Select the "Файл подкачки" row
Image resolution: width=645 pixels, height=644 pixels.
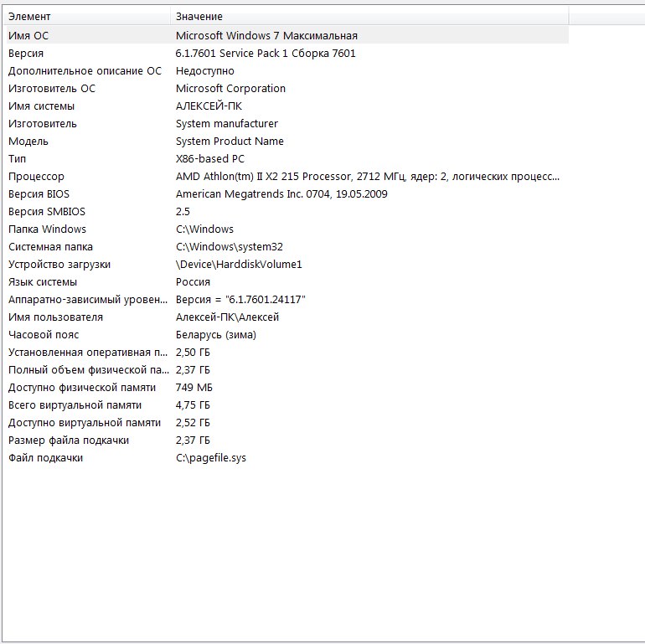[x=45, y=458]
